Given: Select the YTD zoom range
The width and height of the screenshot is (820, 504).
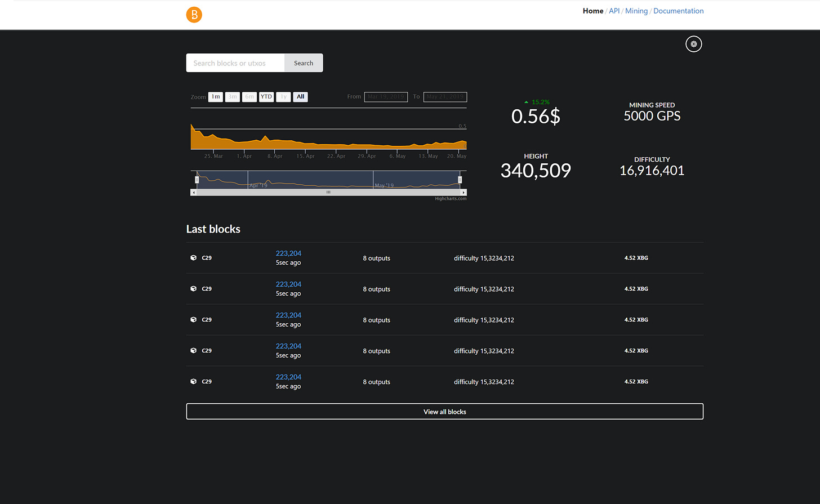Looking at the screenshot, I should (x=266, y=97).
